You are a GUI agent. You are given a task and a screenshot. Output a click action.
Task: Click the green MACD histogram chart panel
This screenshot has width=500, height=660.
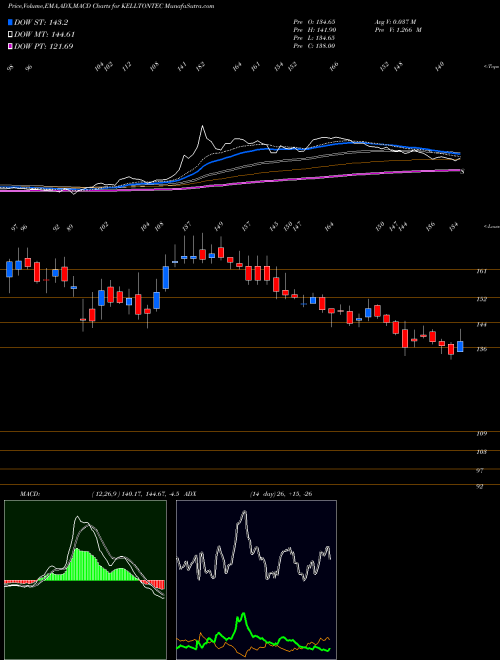tap(85, 580)
